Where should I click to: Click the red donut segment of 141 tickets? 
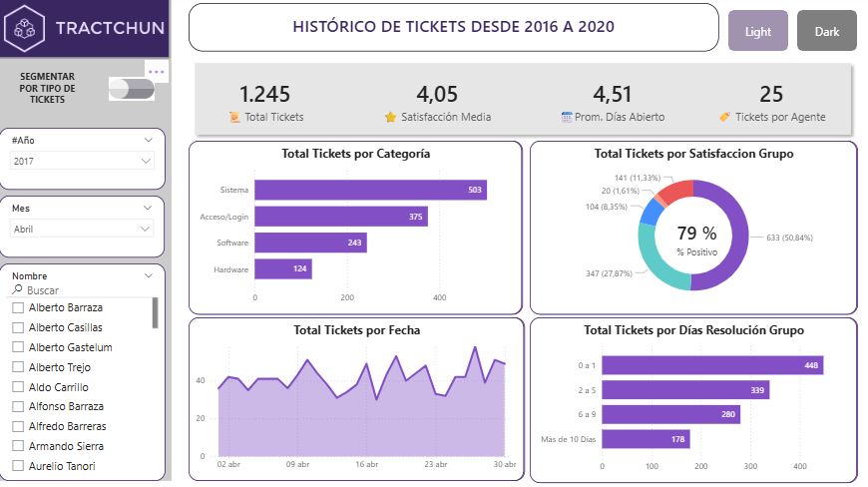pyautogui.click(x=678, y=191)
